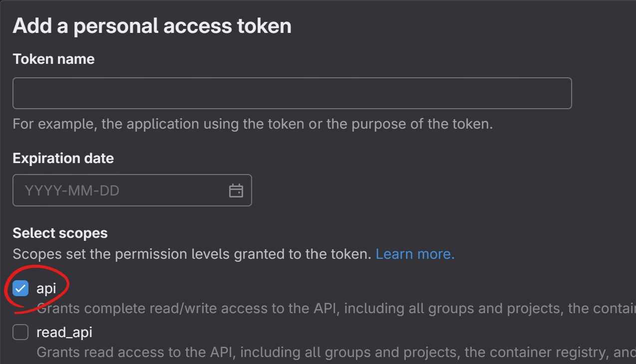Image resolution: width=636 pixels, height=364 pixels.
Task: Enable the read_api scope checkbox
Action: [20, 332]
